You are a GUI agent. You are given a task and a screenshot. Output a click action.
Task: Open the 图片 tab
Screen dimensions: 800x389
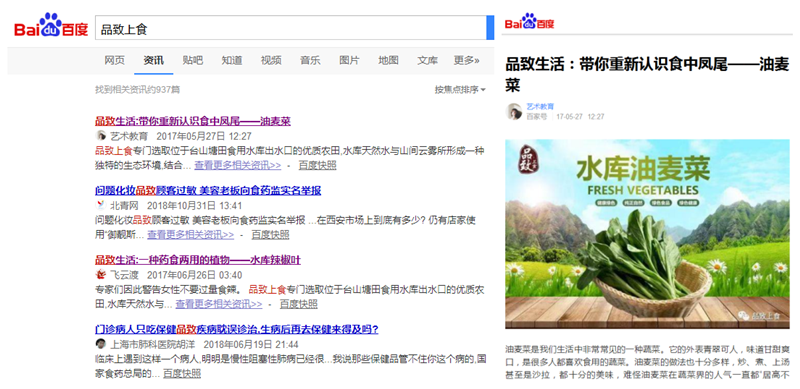tap(349, 60)
